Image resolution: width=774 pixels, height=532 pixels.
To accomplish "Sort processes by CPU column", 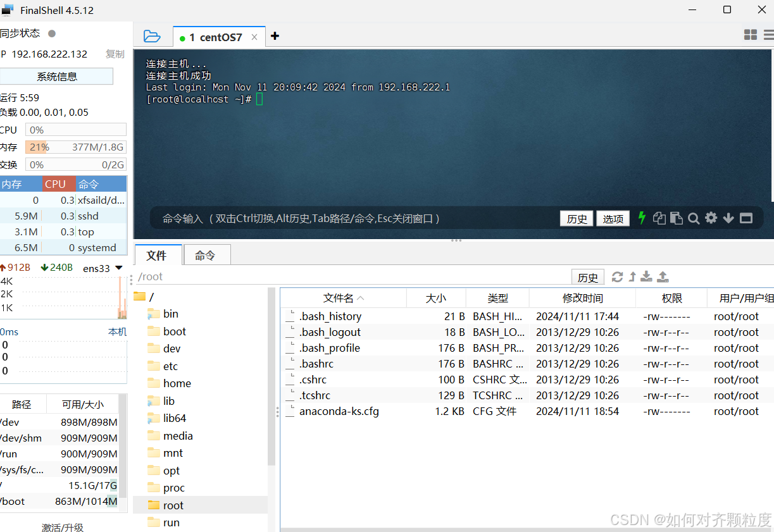I will [x=59, y=184].
